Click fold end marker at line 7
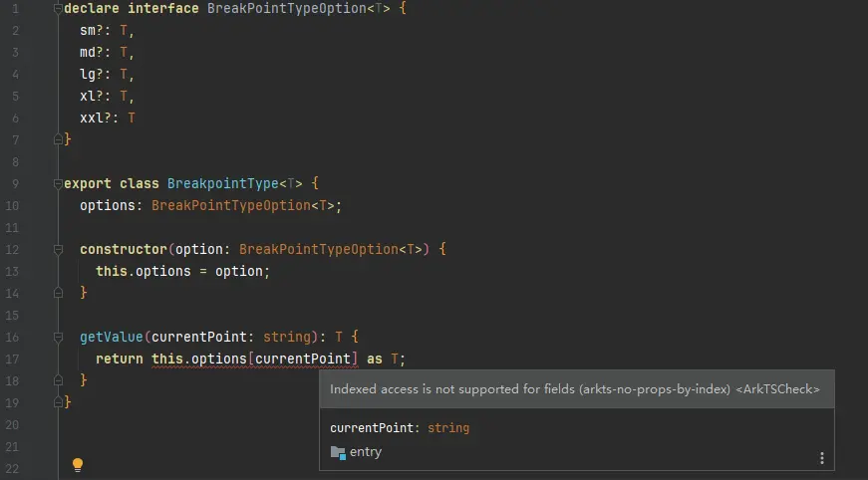The width and height of the screenshot is (868, 480). pyautogui.click(x=58, y=139)
